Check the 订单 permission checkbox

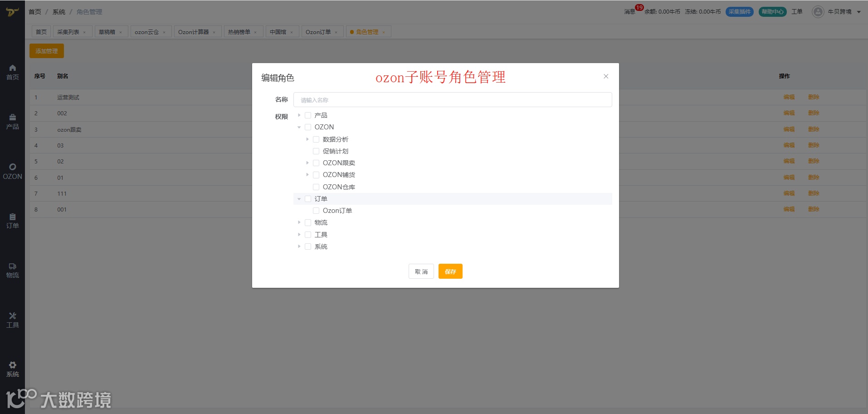tap(308, 199)
